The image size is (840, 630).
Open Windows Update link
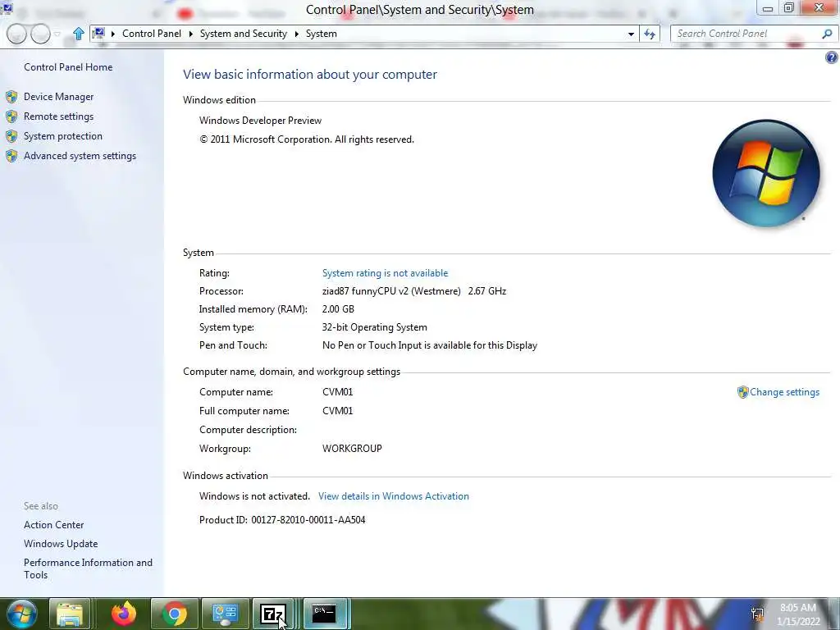coord(61,544)
